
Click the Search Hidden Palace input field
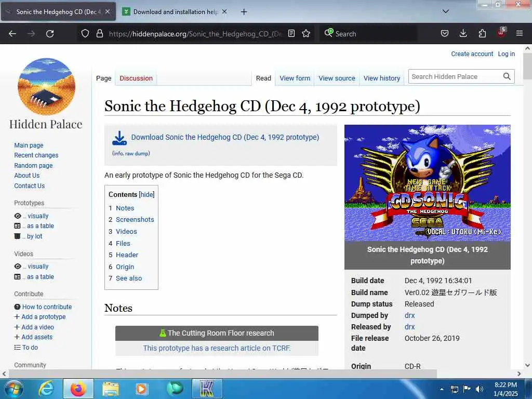(455, 77)
